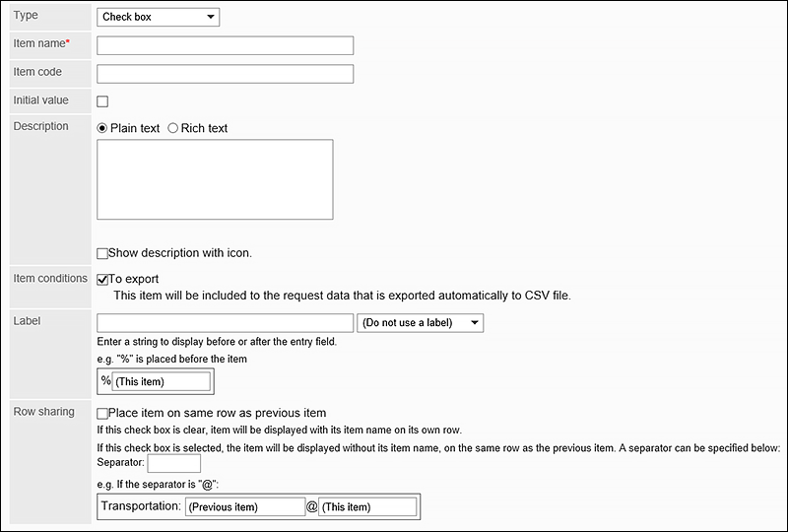Click the This item field after @
The image size is (788, 532).
click(367, 506)
